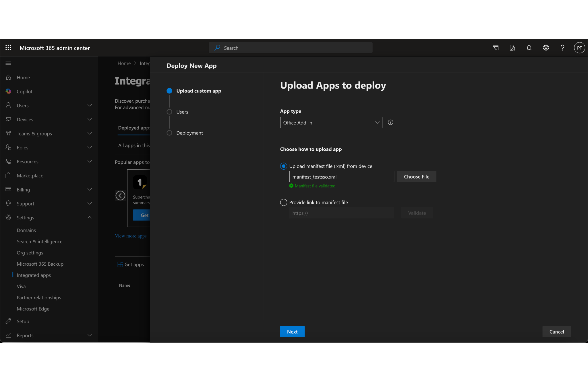Viewport: 588px width, 368px height.
Task: Open the App type dropdown
Action: click(x=331, y=122)
